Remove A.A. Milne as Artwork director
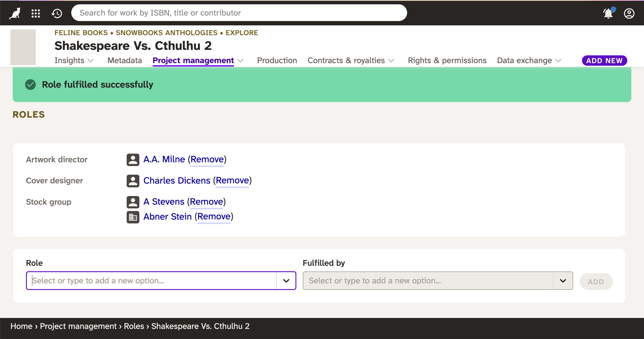Viewport: 644px width, 339px height. click(207, 159)
